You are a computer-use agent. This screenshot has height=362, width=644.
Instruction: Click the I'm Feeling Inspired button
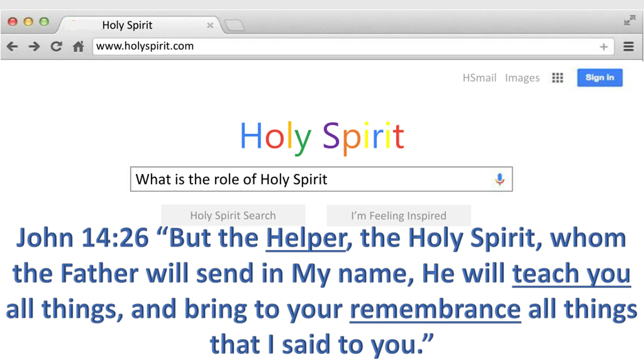pos(399,215)
